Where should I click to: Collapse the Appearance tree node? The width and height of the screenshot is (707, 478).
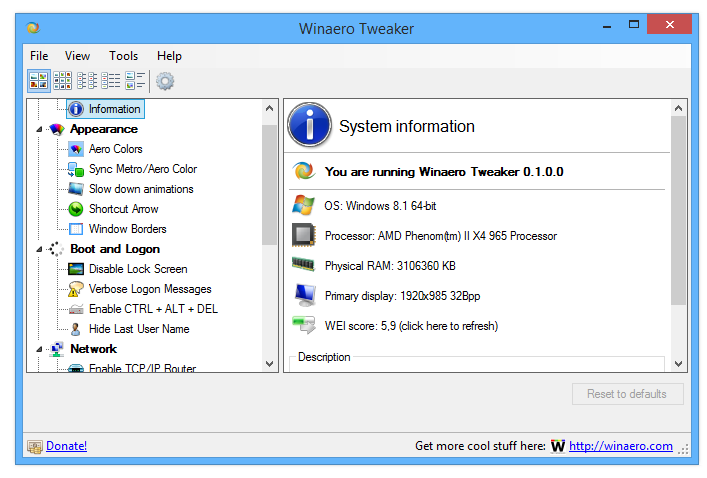[x=39, y=130]
